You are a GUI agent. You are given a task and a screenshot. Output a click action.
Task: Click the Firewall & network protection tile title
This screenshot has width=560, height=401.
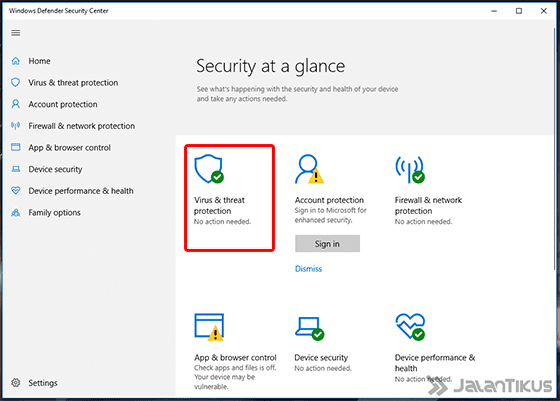pos(428,205)
